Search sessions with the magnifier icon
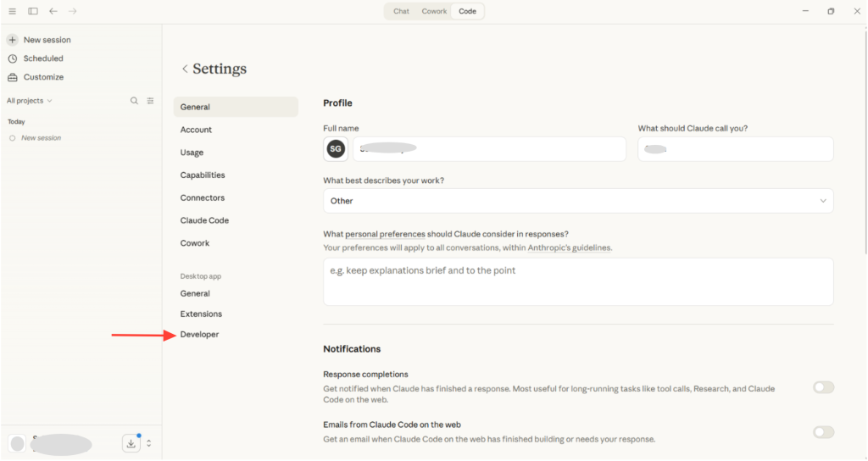The height and width of the screenshot is (461, 868). (134, 101)
